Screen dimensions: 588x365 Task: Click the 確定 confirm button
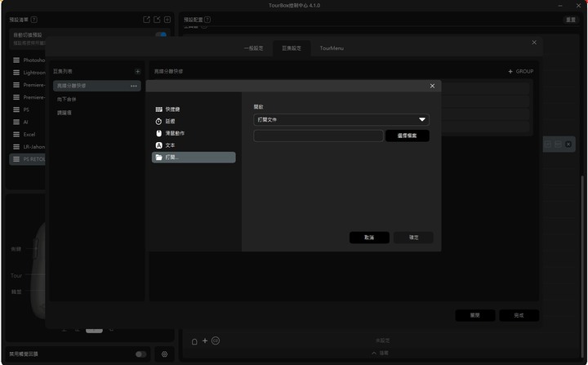(413, 238)
